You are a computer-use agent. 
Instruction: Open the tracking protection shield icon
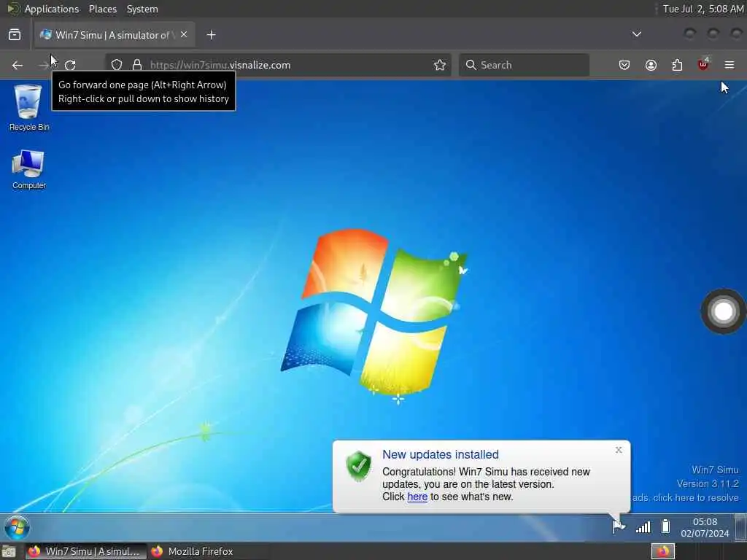tap(117, 65)
